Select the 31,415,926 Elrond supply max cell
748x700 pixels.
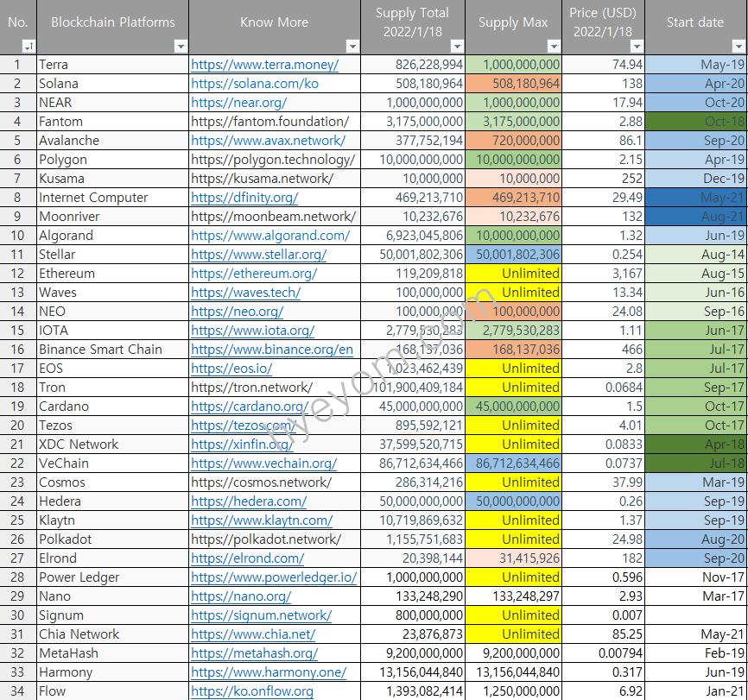tap(513, 558)
